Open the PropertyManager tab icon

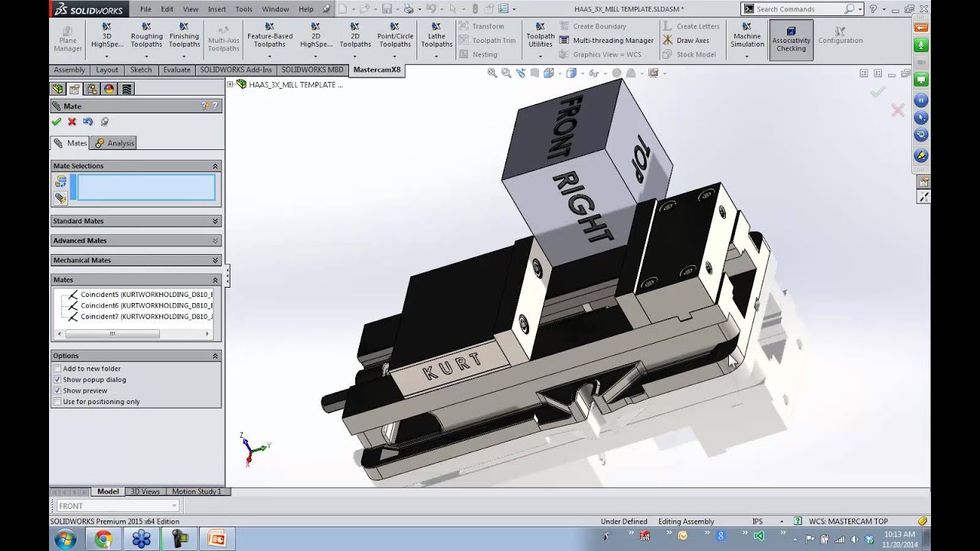tap(74, 89)
